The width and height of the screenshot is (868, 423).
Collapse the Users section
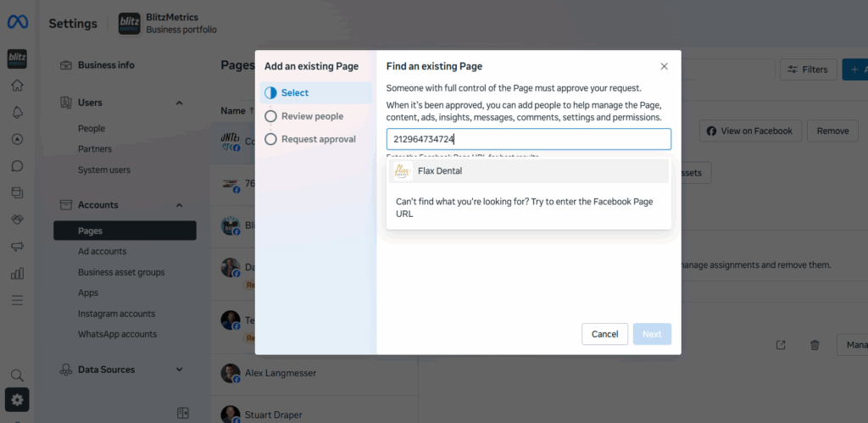click(x=179, y=103)
